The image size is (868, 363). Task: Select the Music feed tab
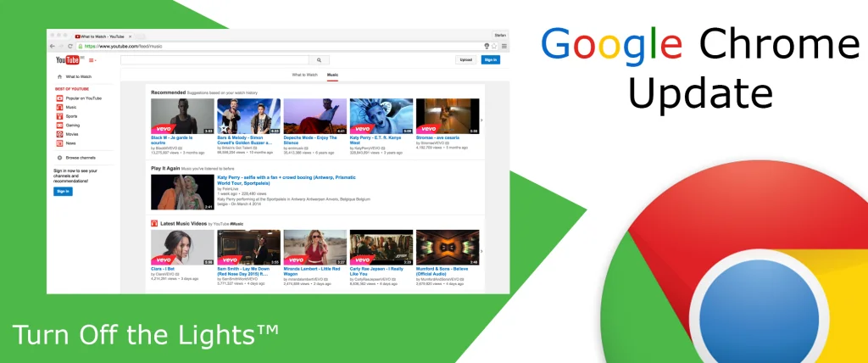tap(332, 75)
